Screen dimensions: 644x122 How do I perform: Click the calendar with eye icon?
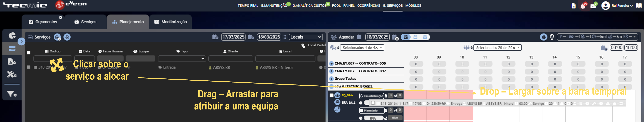point(395,37)
